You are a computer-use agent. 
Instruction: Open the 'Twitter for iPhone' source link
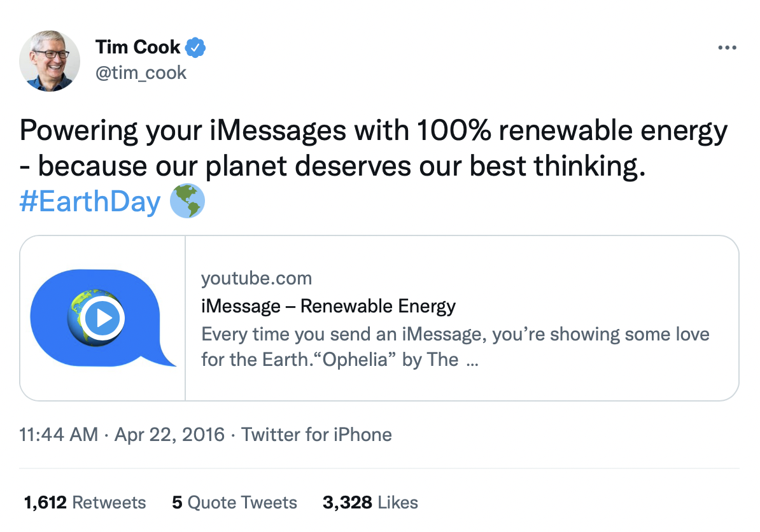pyautogui.click(x=316, y=435)
